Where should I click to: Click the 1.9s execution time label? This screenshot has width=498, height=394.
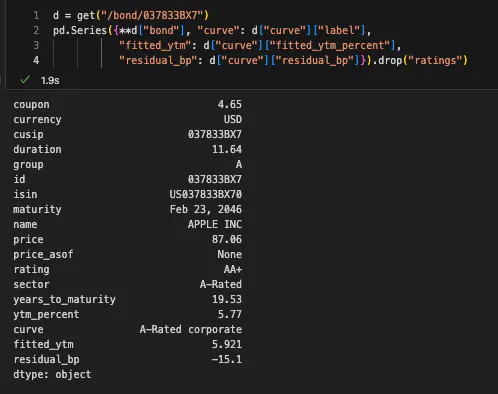point(50,80)
